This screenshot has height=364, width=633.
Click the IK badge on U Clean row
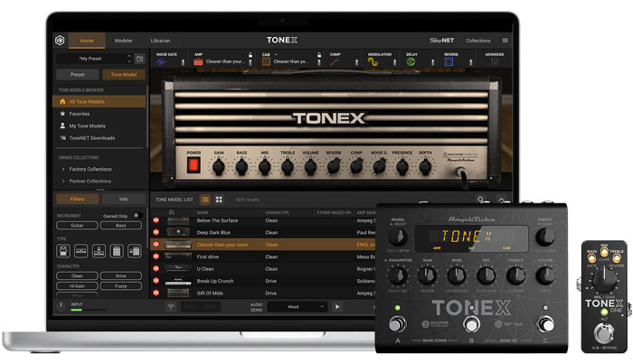(x=156, y=268)
